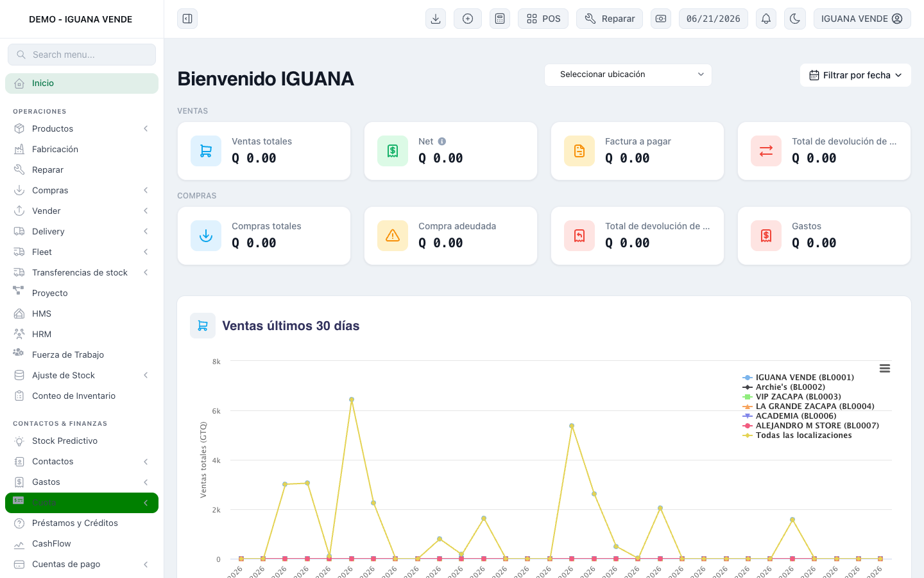The height and width of the screenshot is (578, 924).
Task: Click the Compra adeudada warning icon
Action: 393,236
